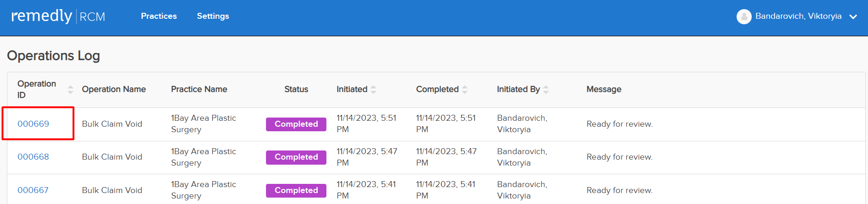Click Completed status badge for operation 000669
868x204 pixels.
(296, 124)
